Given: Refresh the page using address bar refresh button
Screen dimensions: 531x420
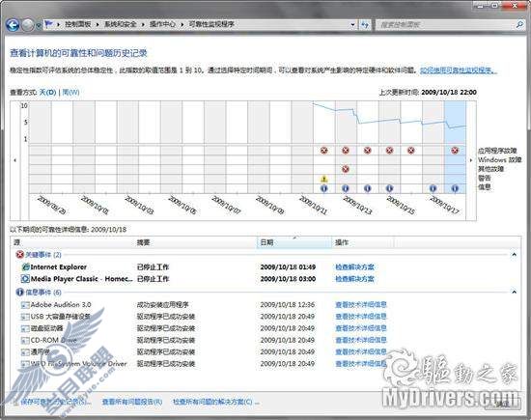Looking at the screenshot, I should tap(365, 24).
